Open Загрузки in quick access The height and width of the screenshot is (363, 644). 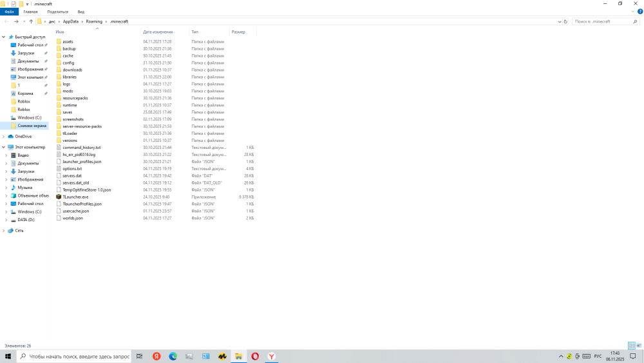26,53
